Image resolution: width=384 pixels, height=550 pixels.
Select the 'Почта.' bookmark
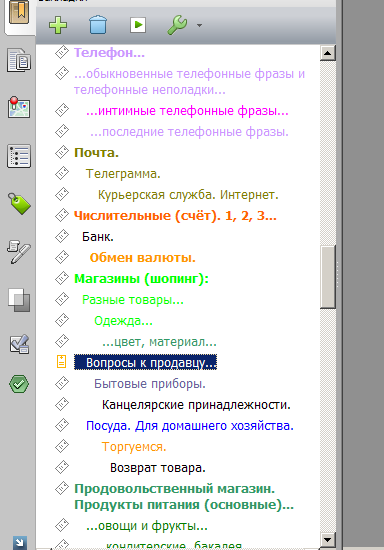pyautogui.click(x=96, y=153)
